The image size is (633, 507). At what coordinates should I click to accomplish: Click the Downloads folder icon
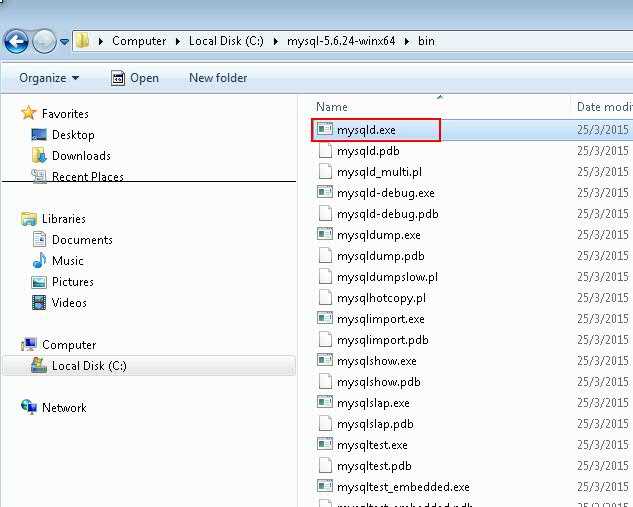click(x=39, y=155)
